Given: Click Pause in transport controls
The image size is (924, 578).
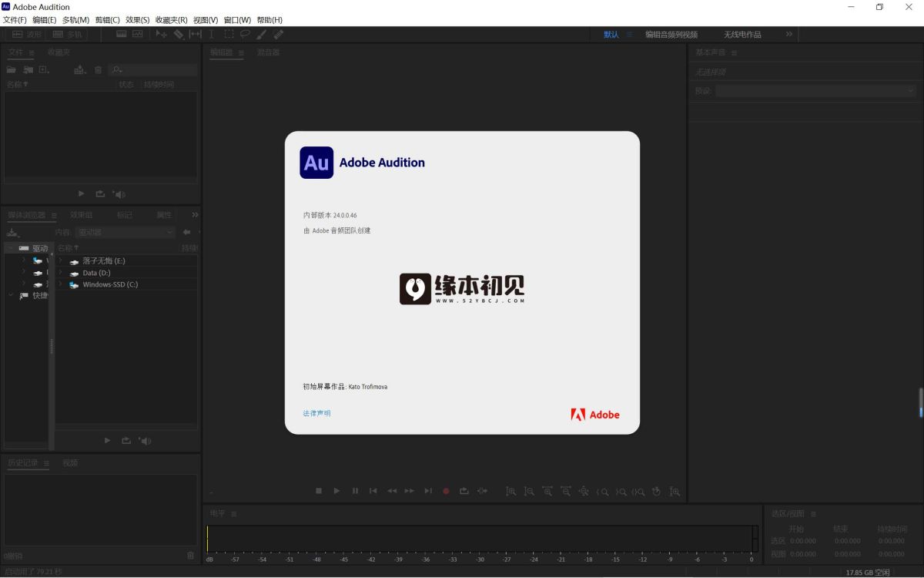Looking at the screenshot, I should 355,491.
